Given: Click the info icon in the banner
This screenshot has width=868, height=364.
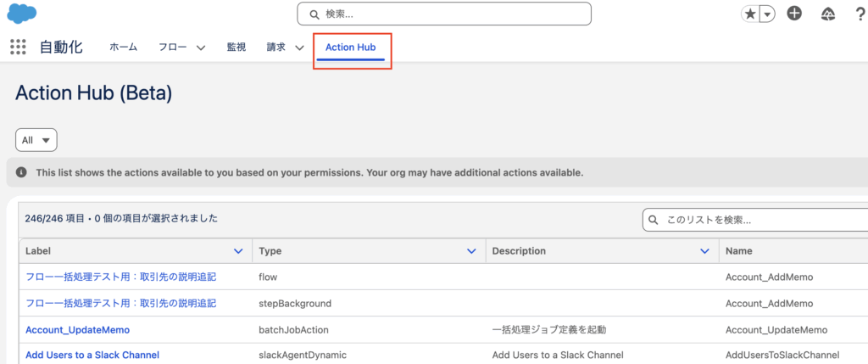Looking at the screenshot, I should click(x=21, y=172).
